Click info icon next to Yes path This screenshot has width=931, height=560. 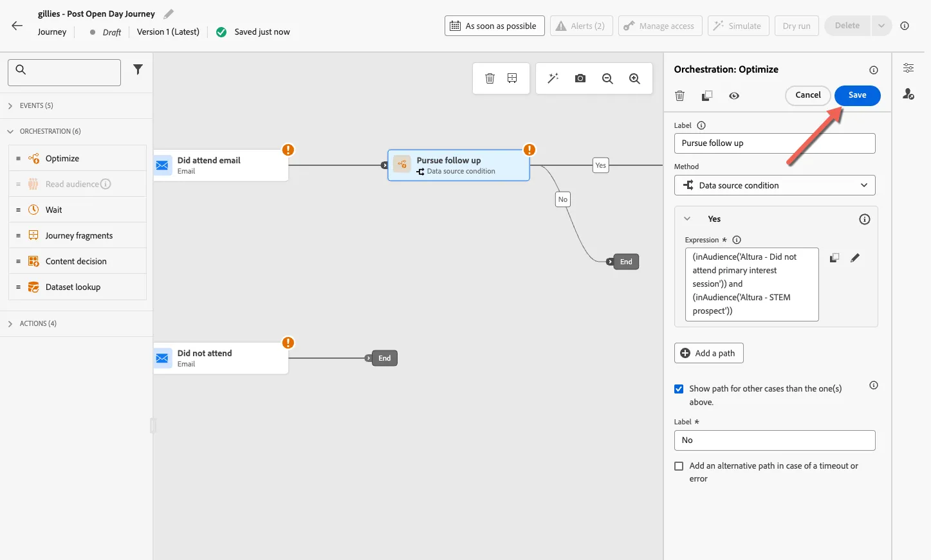point(865,219)
